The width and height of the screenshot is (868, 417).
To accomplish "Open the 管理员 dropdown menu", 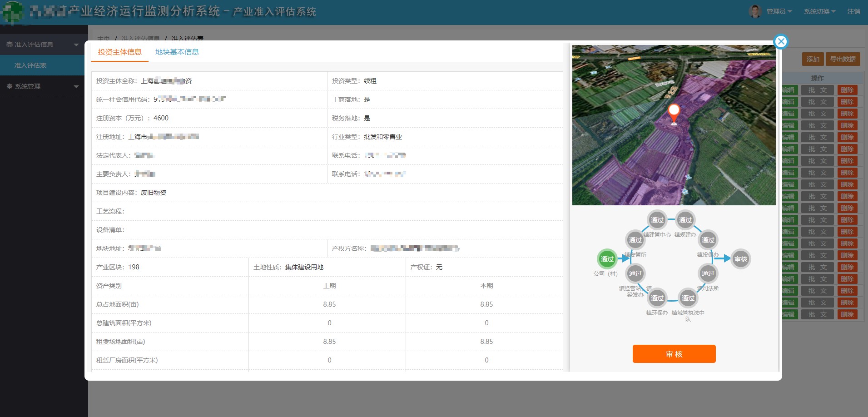I will coord(779,11).
